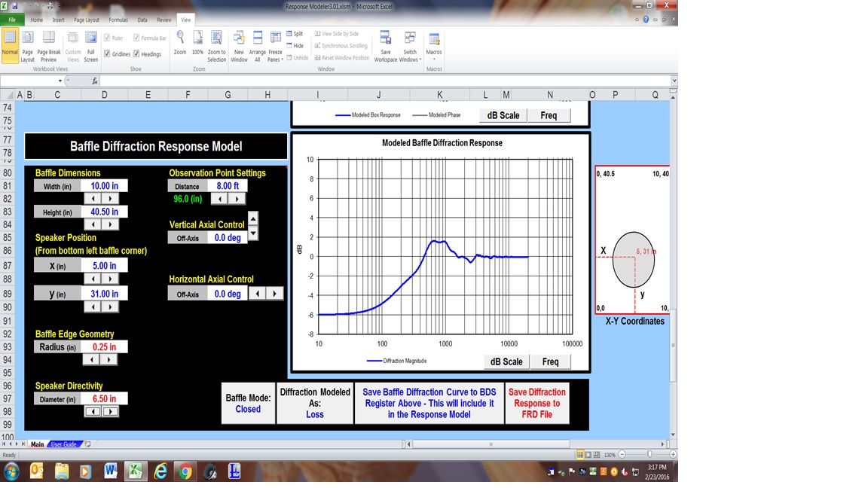Click Save Baffle Diffraction Curve to BDS
The width and height of the screenshot is (868, 488).
tap(429, 404)
